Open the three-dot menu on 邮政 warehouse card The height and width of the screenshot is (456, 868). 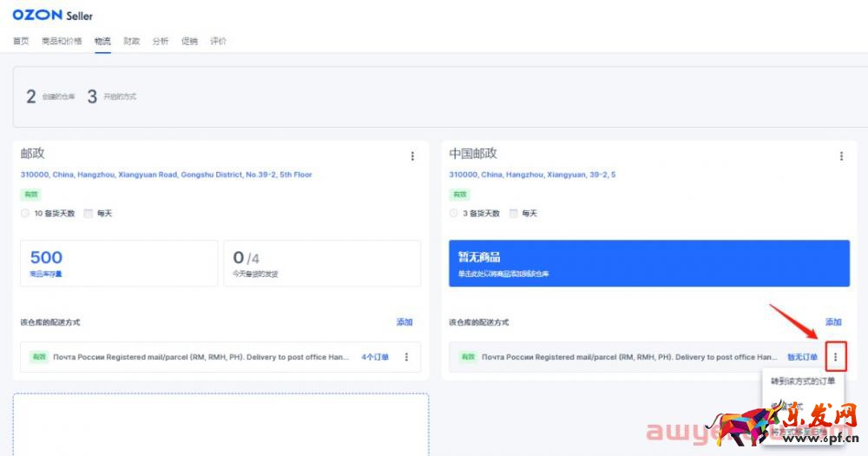[x=412, y=156]
